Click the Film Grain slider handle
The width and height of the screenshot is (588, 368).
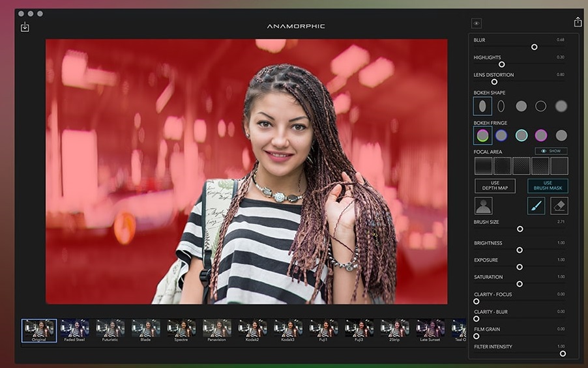pos(477,336)
